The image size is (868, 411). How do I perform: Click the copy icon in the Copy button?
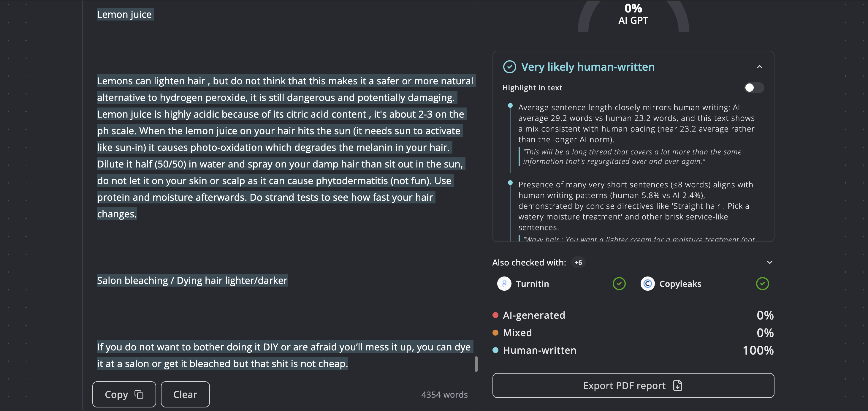click(139, 394)
